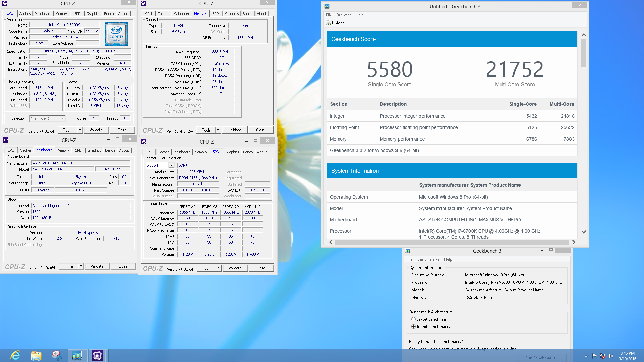Click Part Number F4-4133C19-4GTZ field

(197, 190)
